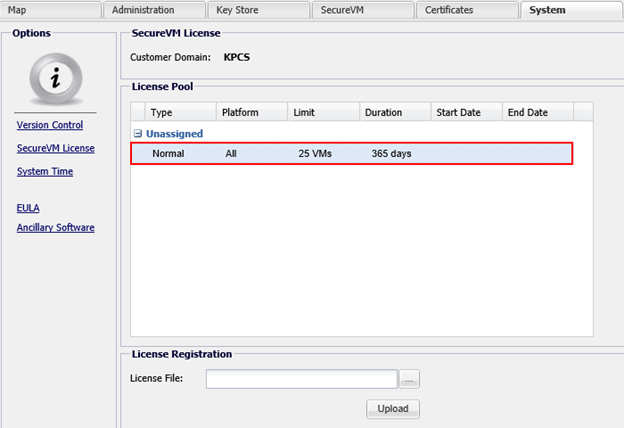Sort by the Type column header
The width and height of the screenshot is (624, 428).
[180, 112]
